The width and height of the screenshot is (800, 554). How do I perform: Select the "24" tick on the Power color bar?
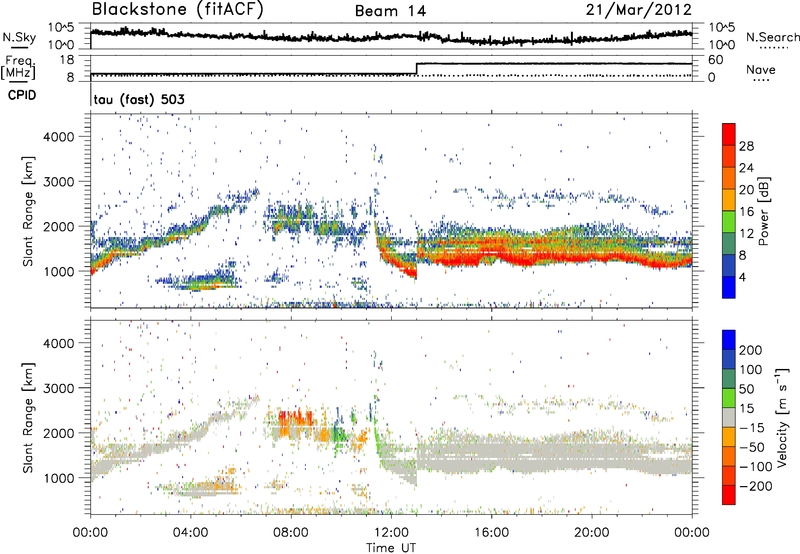[x=746, y=168]
